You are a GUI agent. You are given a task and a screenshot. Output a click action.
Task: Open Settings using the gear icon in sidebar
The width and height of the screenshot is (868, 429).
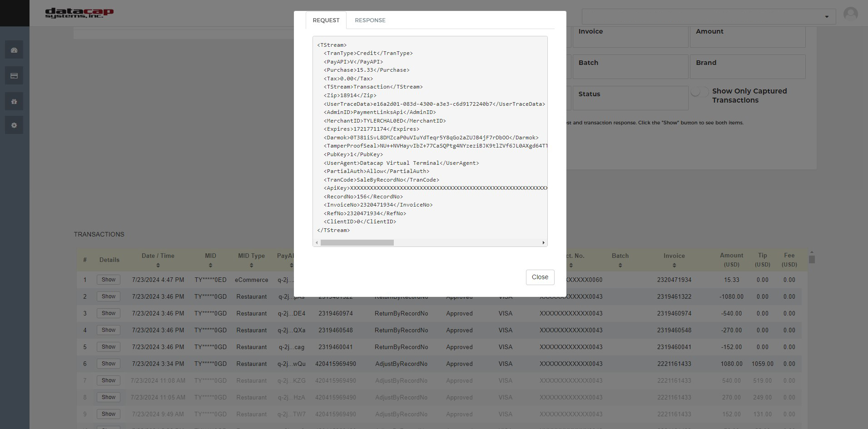click(14, 125)
